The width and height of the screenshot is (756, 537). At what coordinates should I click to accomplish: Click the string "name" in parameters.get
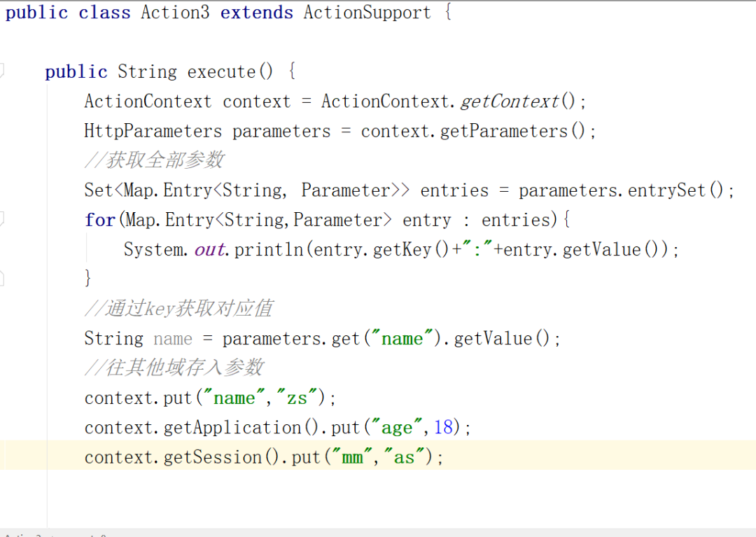click(x=402, y=338)
